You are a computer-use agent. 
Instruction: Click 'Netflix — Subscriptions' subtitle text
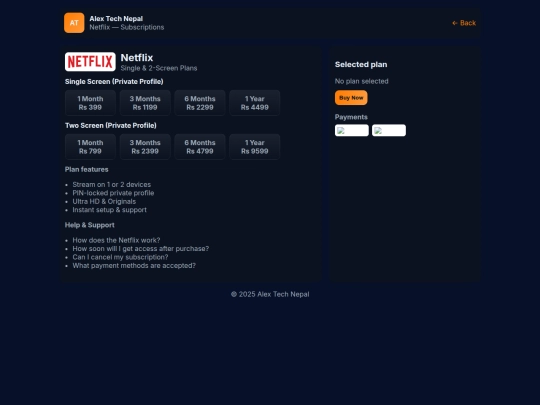pos(127,27)
